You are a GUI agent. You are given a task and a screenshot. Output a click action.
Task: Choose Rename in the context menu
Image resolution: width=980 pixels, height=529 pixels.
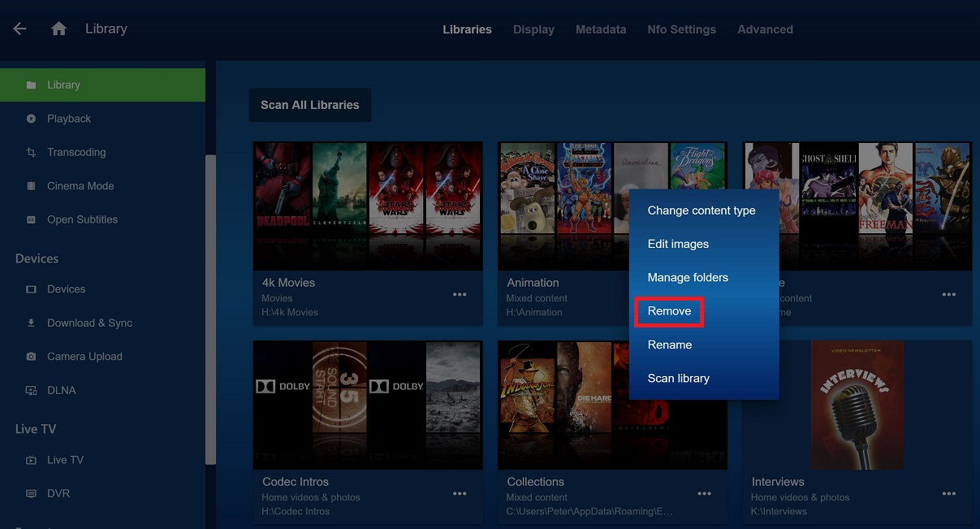pos(670,345)
